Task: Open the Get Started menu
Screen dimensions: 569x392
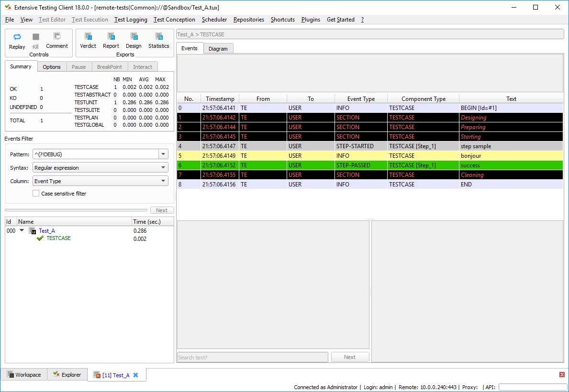Action: click(341, 20)
